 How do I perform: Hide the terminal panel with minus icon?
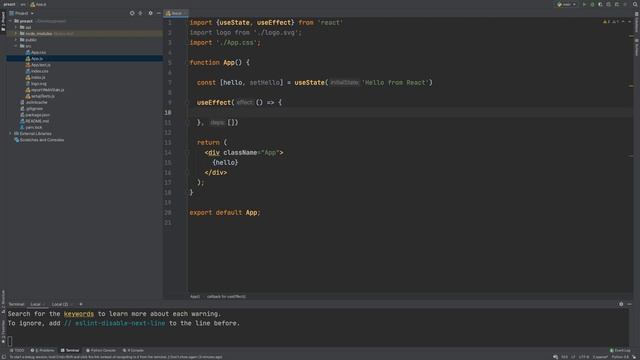[x=629, y=304]
